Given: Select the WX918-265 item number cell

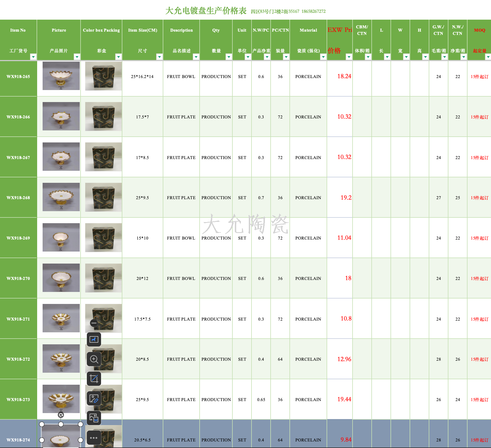Looking at the screenshot, I should pyautogui.click(x=18, y=77).
